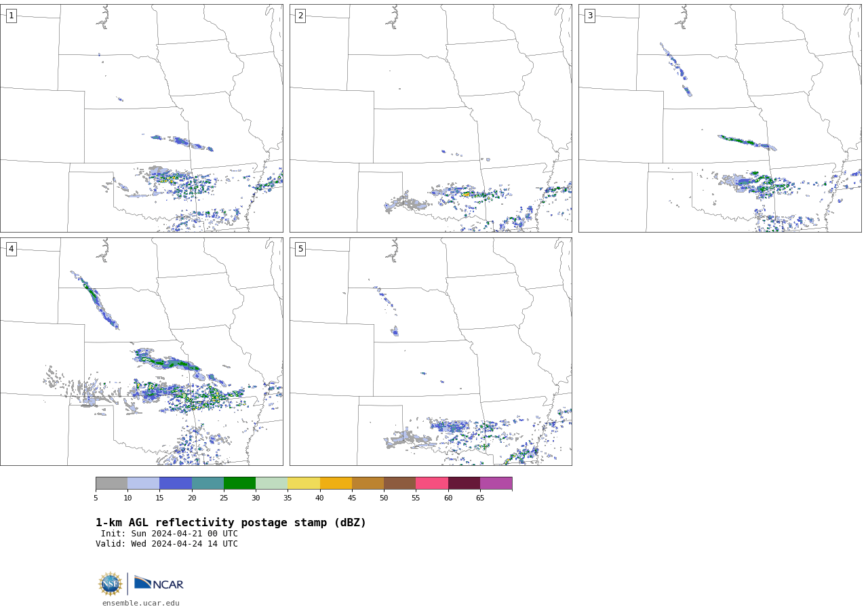This screenshot has width=868, height=611.
Task: Click the panel number label '5'
Action: coord(300,249)
